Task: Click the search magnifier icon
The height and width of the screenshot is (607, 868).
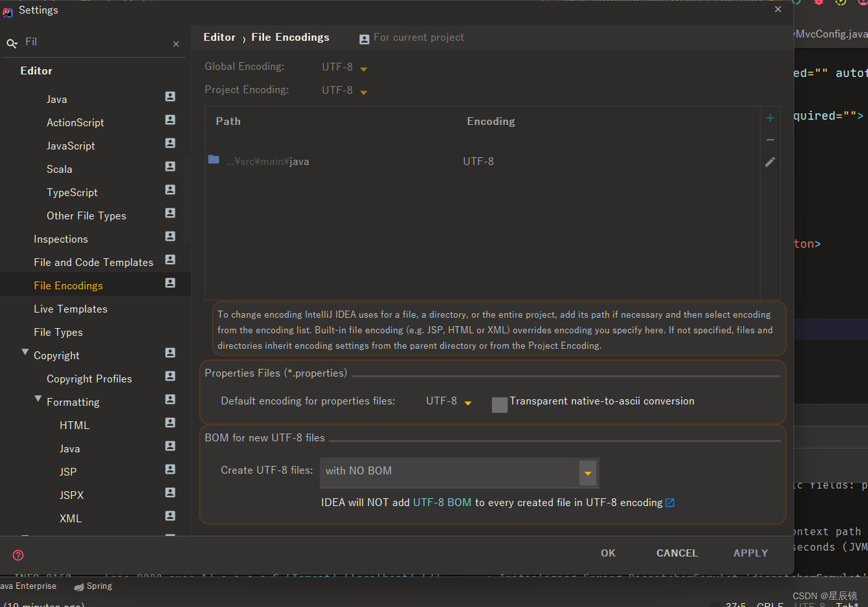Action: click(x=12, y=43)
